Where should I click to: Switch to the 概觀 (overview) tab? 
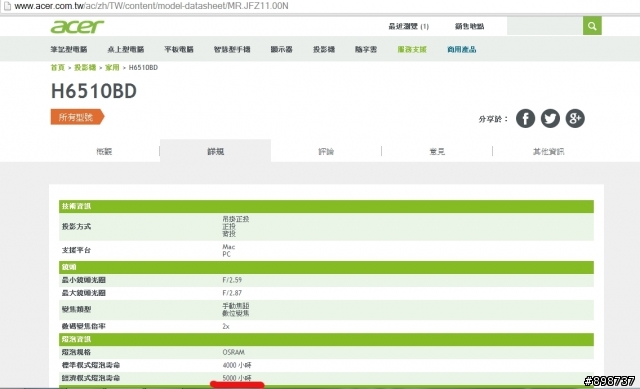[x=104, y=151]
